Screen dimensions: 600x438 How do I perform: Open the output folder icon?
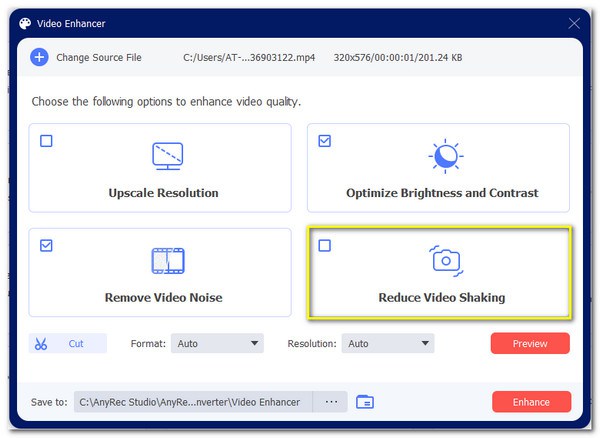pyautogui.click(x=365, y=402)
